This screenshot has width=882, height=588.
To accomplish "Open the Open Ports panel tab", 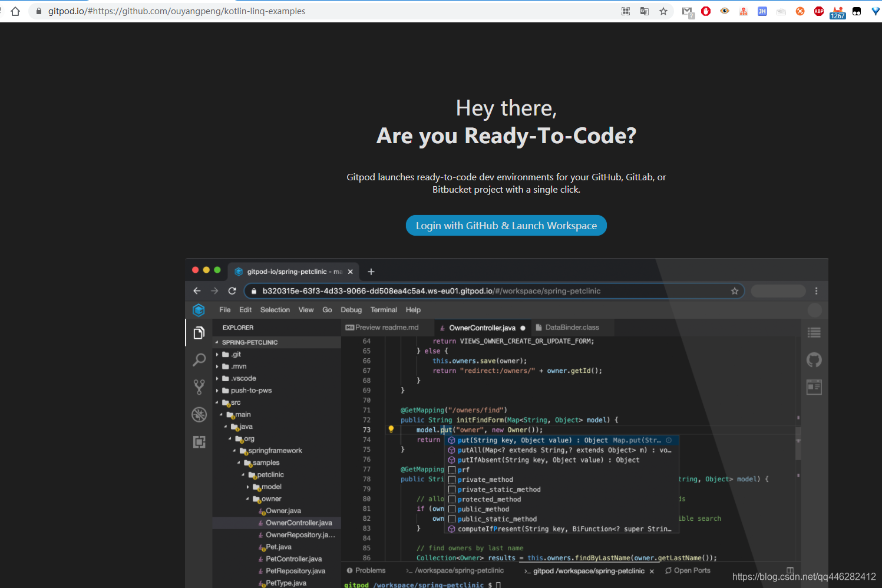I will [688, 570].
